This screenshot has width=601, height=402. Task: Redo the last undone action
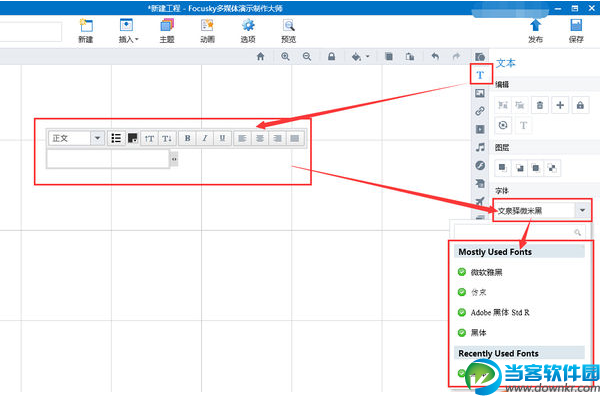click(456, 57)
